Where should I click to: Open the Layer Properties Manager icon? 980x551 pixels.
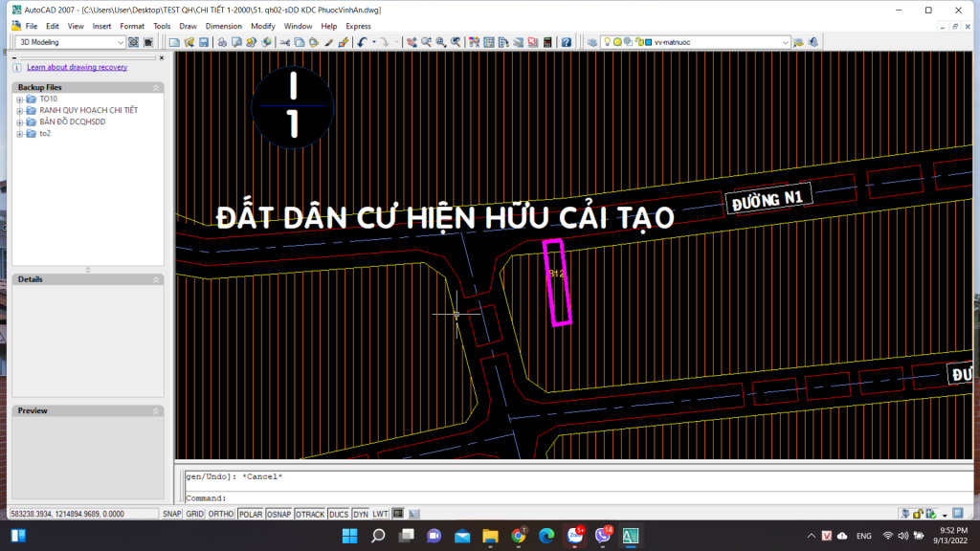[591, 42]
